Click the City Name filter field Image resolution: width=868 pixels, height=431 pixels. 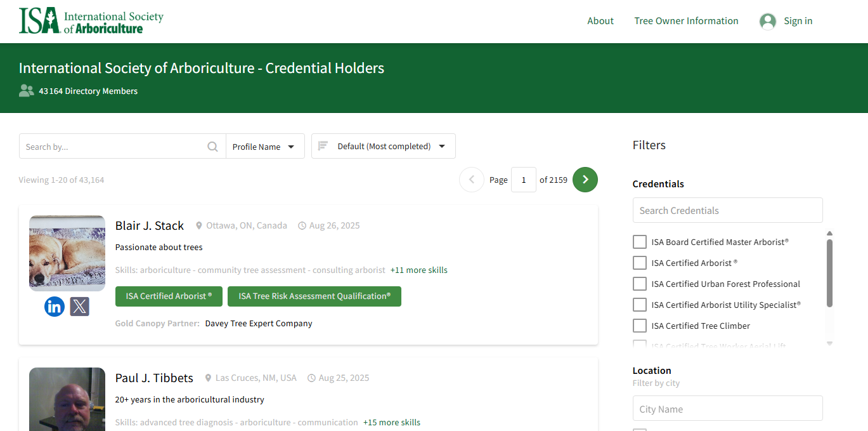(x=728, y=409)
